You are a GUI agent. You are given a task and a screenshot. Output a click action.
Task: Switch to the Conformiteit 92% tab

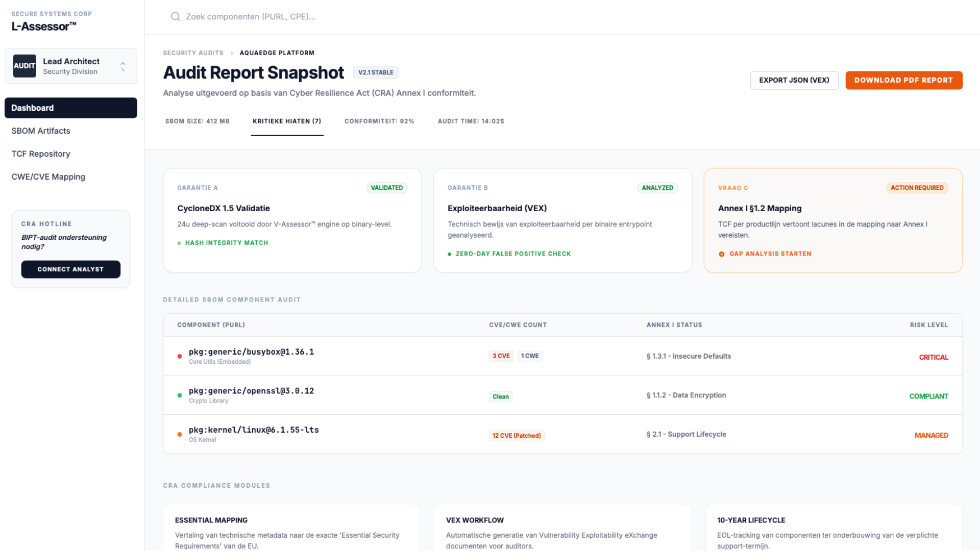click(x=379, y=121)
